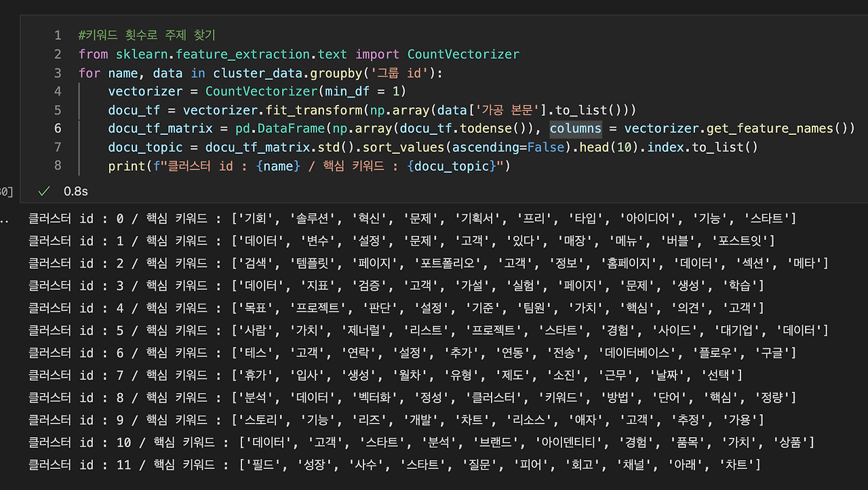Click output row '클러스터 id : 3'
868x490 pixels.
396,285
